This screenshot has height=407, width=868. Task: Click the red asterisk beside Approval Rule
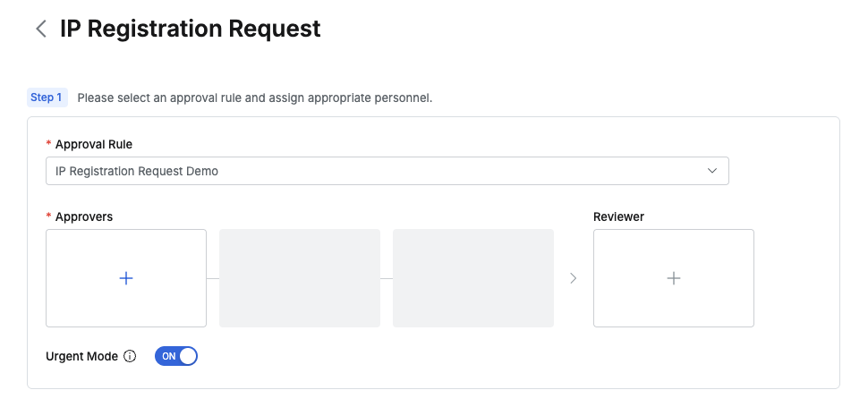click(48, 144)
